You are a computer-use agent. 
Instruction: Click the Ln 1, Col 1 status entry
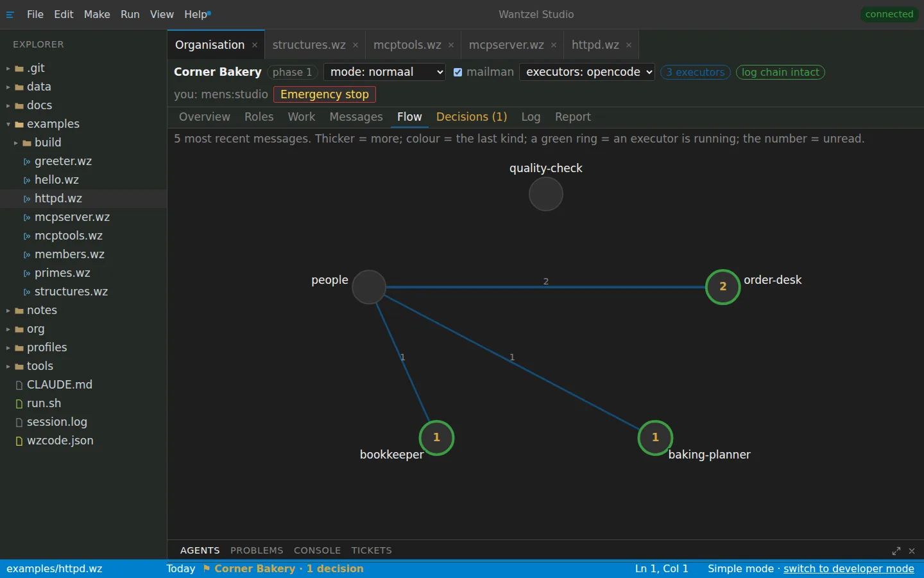[662, 568]
